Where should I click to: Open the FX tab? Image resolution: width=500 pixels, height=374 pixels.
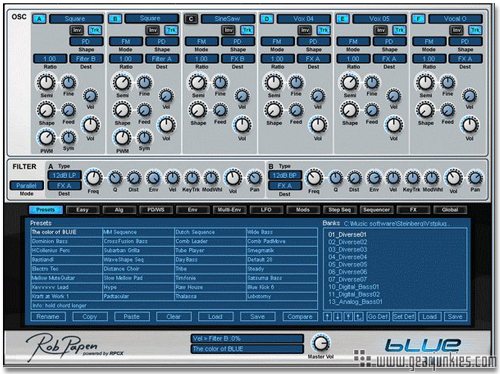click(x=413, y=210)
